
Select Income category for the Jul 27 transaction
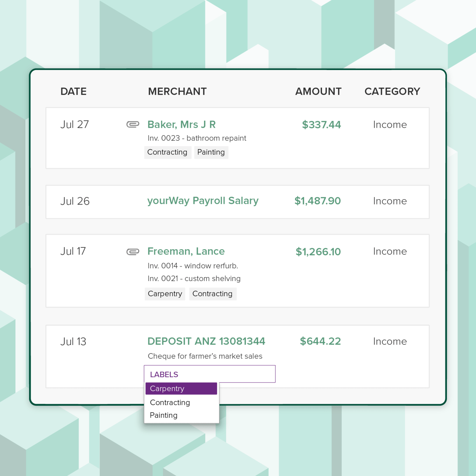[x=390, y=124]
